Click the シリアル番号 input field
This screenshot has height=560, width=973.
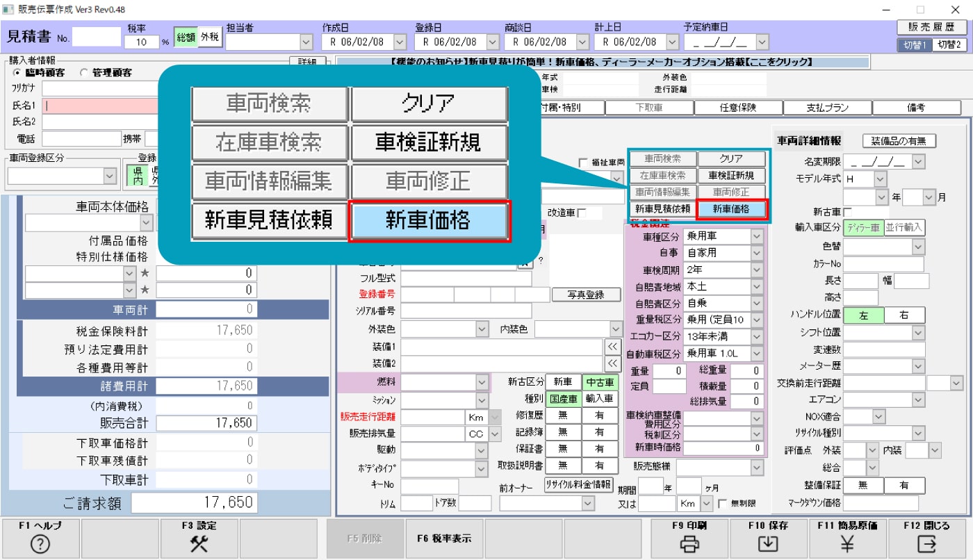466,311
